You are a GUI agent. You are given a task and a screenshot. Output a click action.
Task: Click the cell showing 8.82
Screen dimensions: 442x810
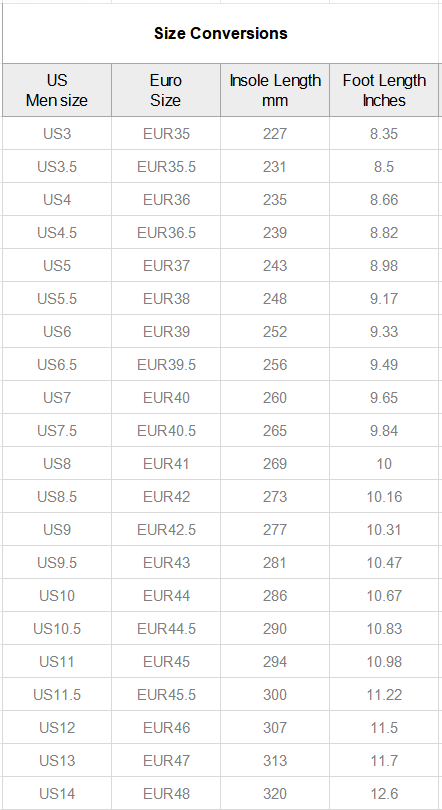tap(384, 232)
